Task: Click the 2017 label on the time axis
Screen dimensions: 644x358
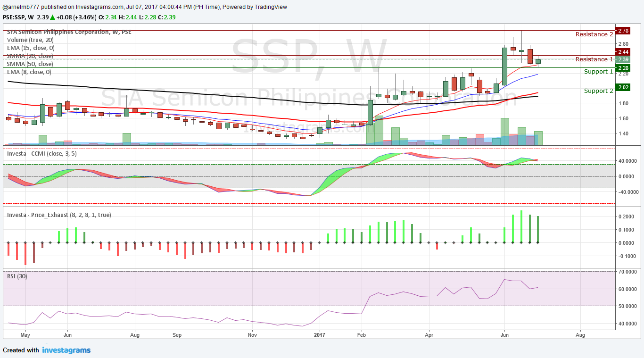Action: [x=320, y=335]
